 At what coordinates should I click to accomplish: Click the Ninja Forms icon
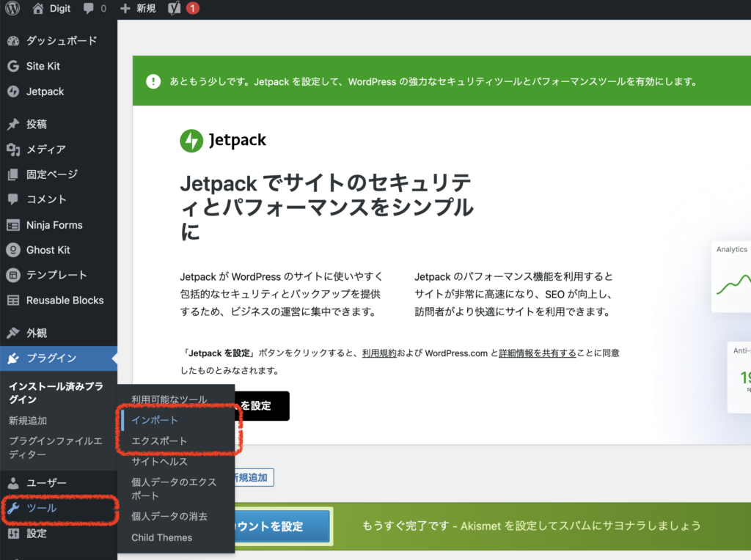13,225
